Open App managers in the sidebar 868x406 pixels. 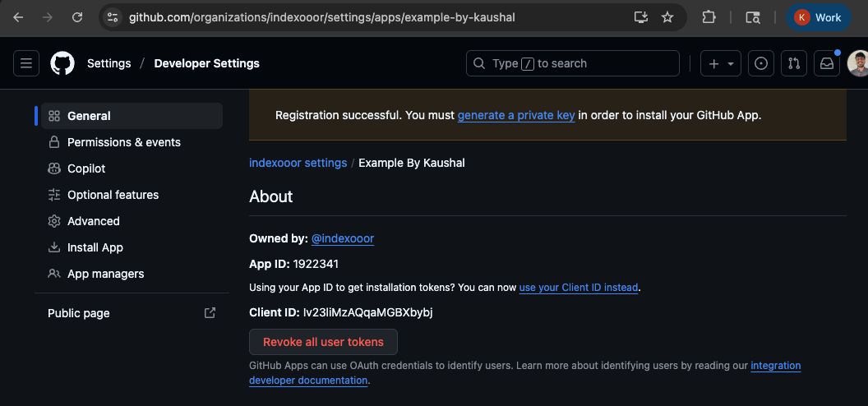point(132,274)
